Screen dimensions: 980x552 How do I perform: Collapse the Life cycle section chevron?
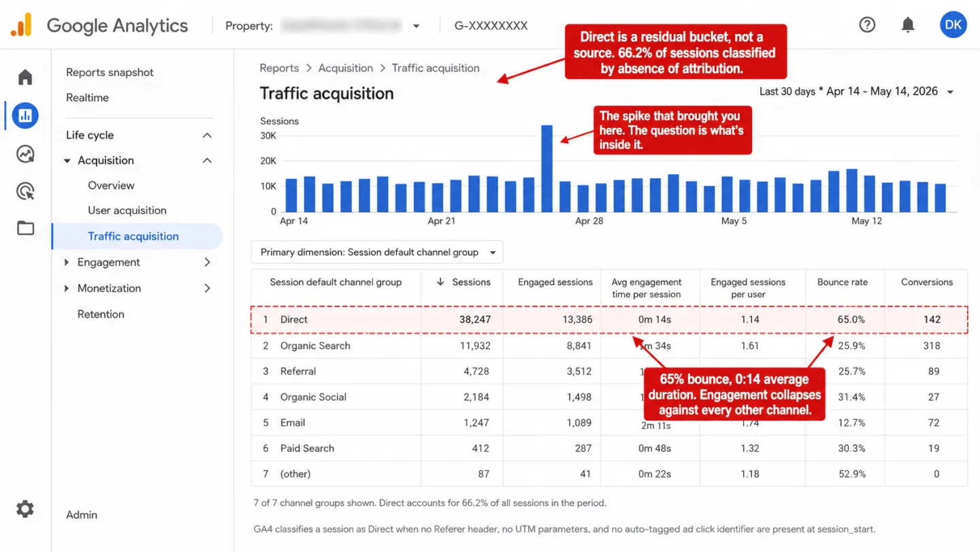pyautogui.click(x=207, y=135)
